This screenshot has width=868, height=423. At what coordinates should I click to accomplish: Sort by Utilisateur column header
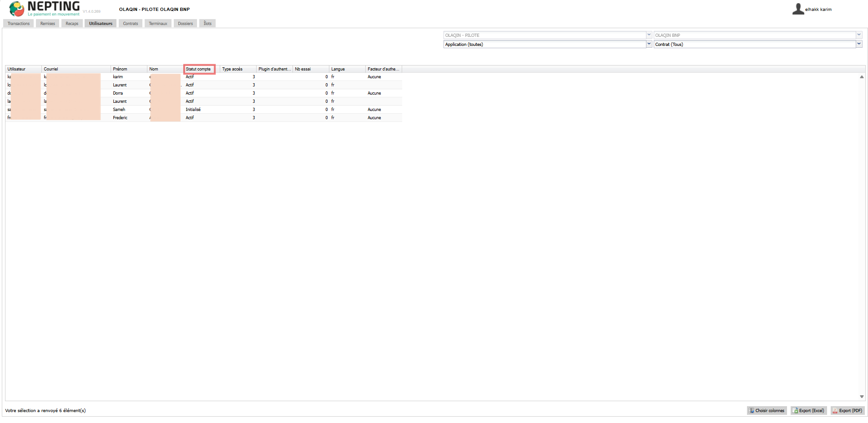point(24,69)
